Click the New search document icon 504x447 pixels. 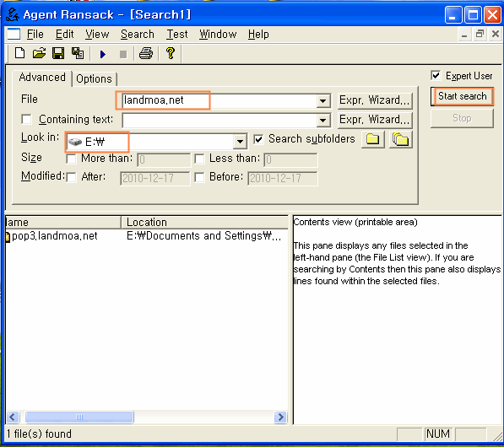tap(19, 53)
